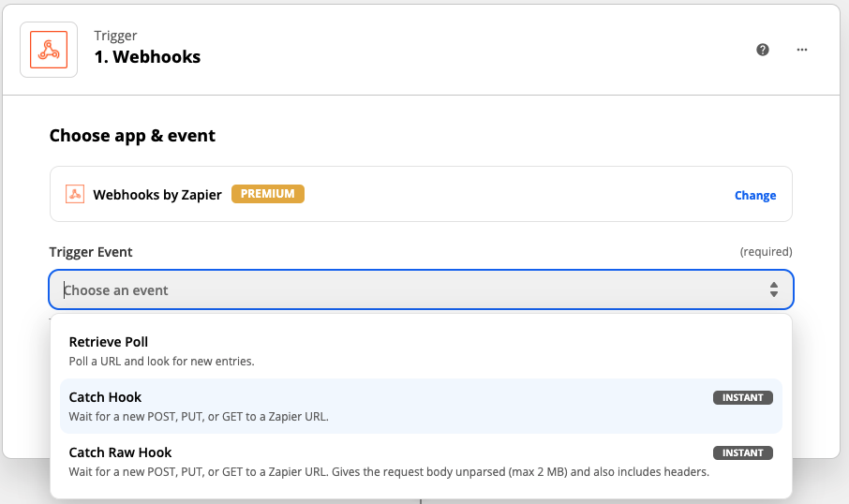Click the PREMIUM badge
Image resolution: width=849 pixels, height=504 pixels.
[267, 194]
